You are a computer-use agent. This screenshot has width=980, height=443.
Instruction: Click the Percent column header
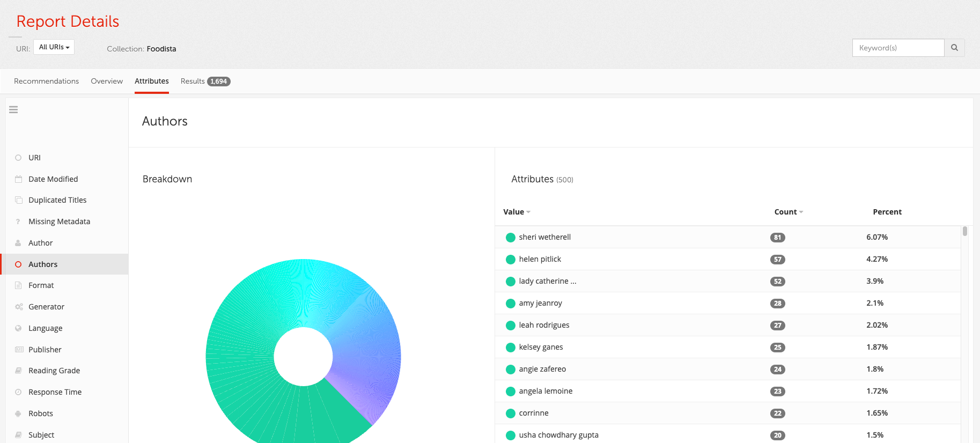pyautogui.click(x=887, y=212)
